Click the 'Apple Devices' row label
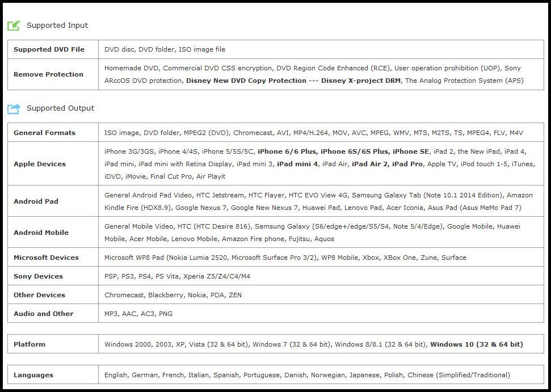The height and width of the screenshot is (392, 551). pos(40,164)
